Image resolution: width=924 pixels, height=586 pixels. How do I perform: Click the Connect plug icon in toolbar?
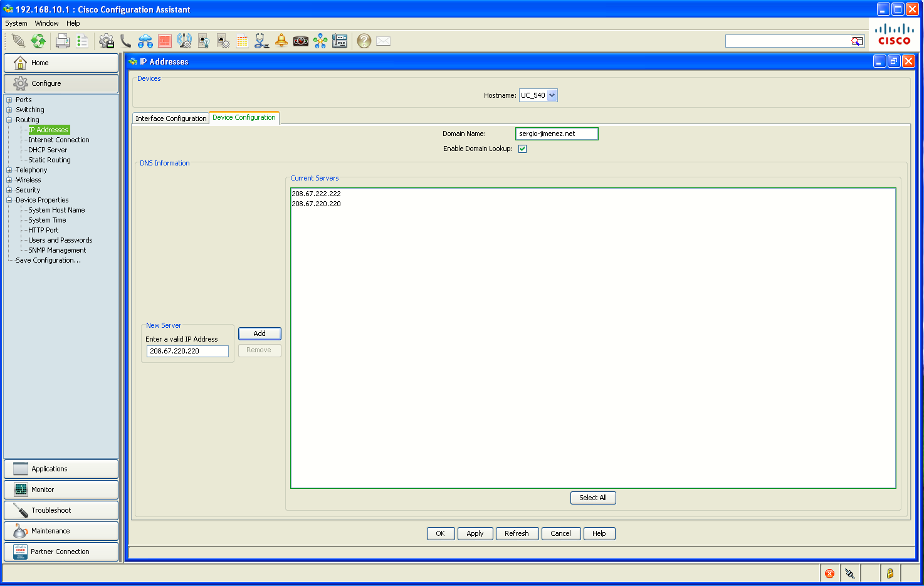point(18,41)
